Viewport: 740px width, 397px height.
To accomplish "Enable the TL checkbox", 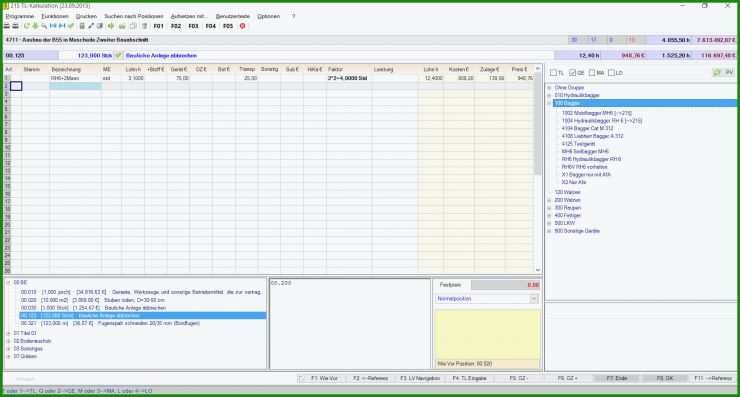I will pos(553,73).
